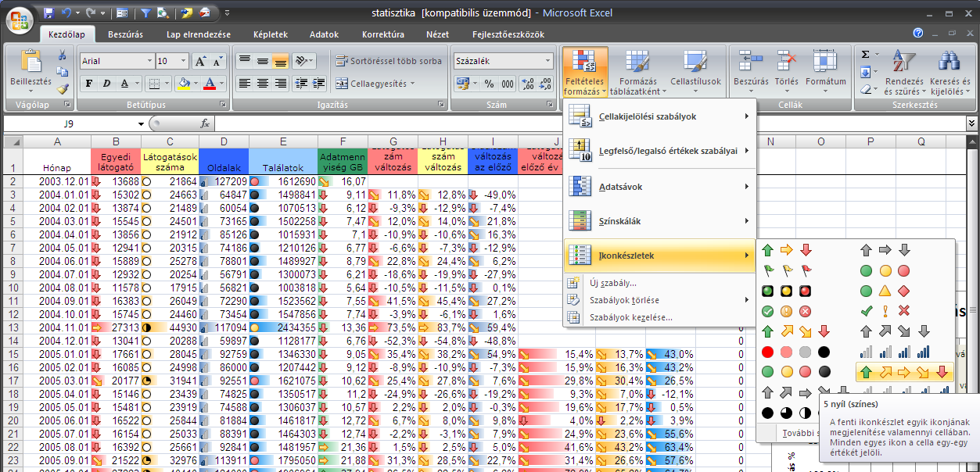Click Szabályok törlése entry
The width and height of the screenshot is (980, 472).
[x=659, y=300]
